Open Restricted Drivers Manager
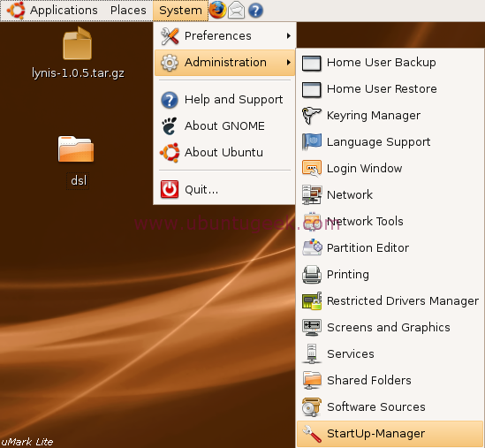Viewport: 485px width, 448px height. click(390, 301)
